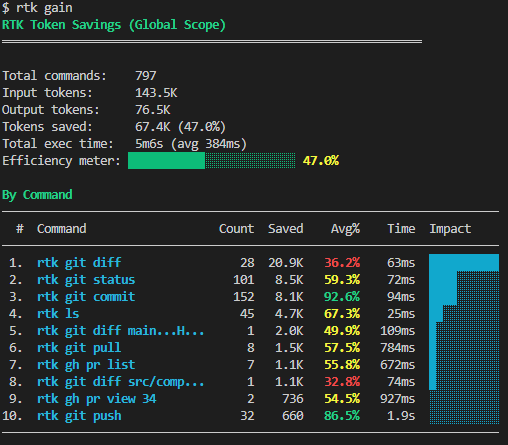Click the count 32 for git push

[247, 416]
